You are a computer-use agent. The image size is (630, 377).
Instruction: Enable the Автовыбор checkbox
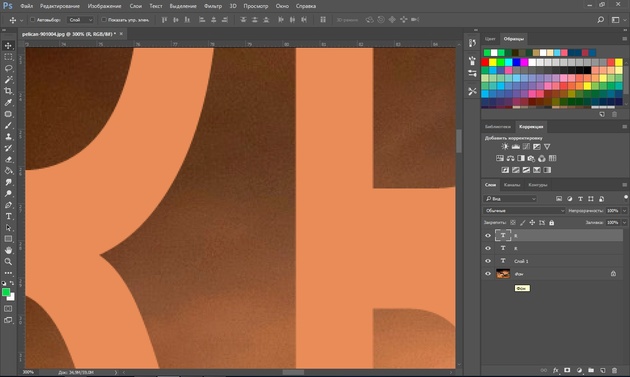(x=33, y=20)
